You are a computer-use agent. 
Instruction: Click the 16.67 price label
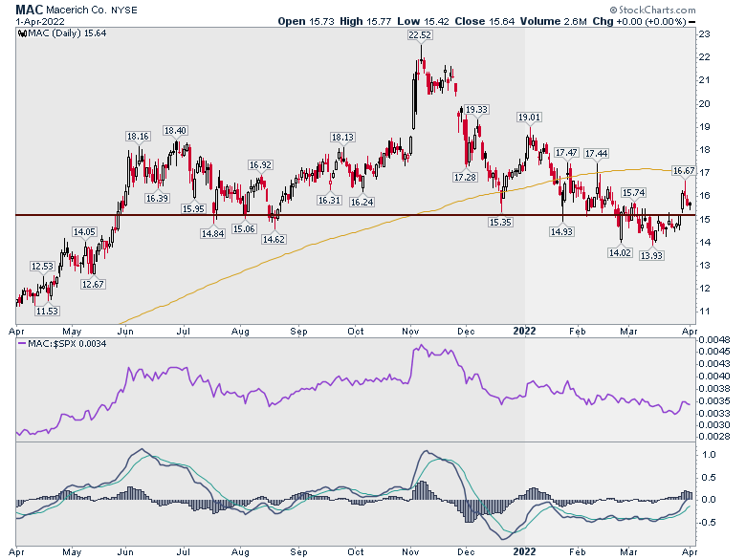tap(684, 170)
